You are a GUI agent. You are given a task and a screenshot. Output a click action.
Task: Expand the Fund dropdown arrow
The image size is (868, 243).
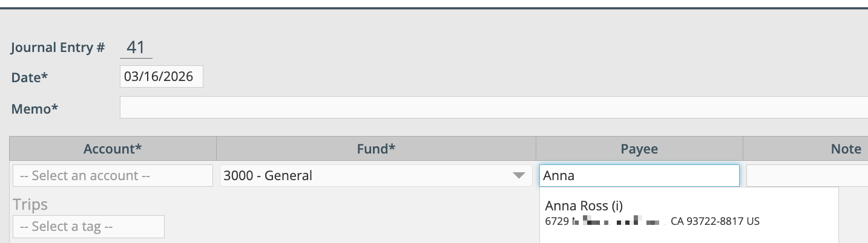pos(518,176)
